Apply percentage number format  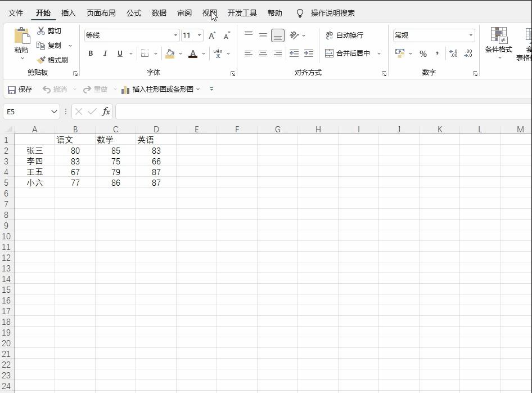422,53
